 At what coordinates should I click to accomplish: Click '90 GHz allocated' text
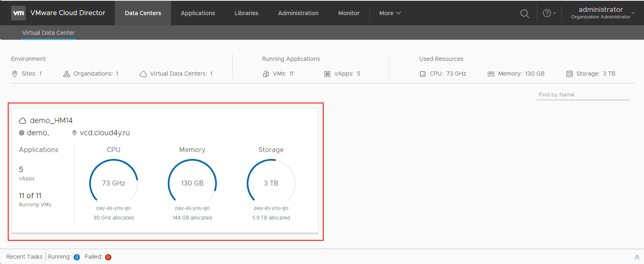114,218
